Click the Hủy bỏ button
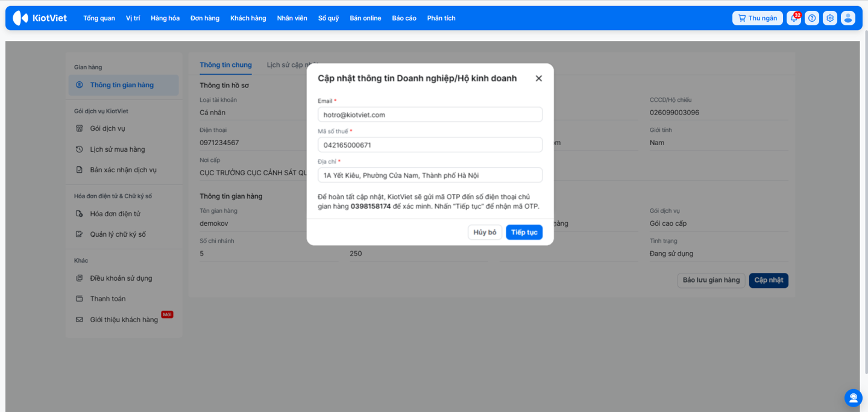This screenshot has height=412, width=868. point(485,233)
